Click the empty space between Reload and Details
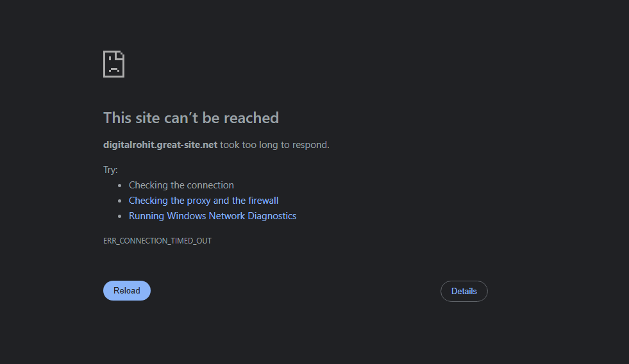629x364 pixels. pyautogui.click(x=295, y=291)
